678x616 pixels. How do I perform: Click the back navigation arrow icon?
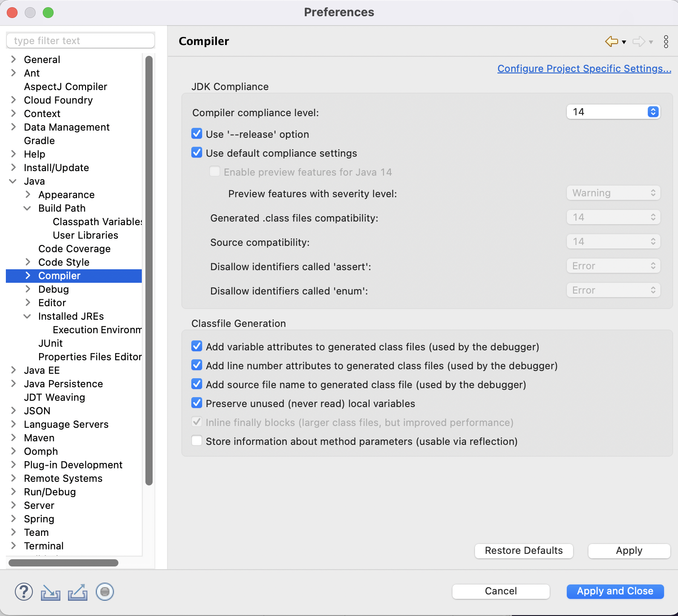pos(611,41)
